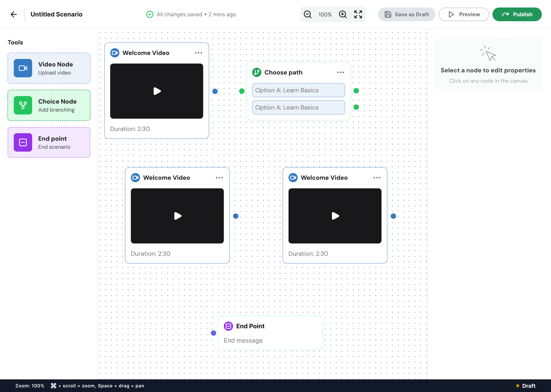Viewport: 551px width, 392px height.
Task: Play the bottom-left Welcome Video thumbnail
Action: click(177, 216)
